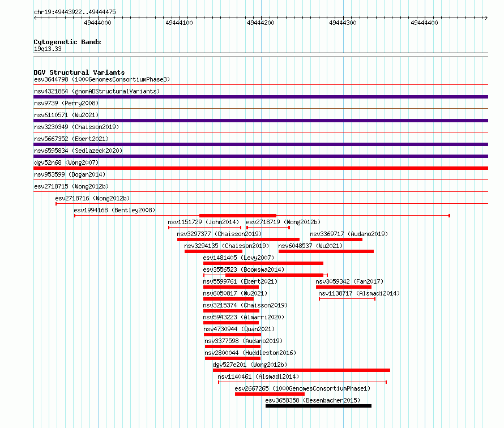The height and width of the screenshot is (428, 504).
Task: Select esv3658358 (Besenbacher2015) variant label
Action: tap(313, 400)
